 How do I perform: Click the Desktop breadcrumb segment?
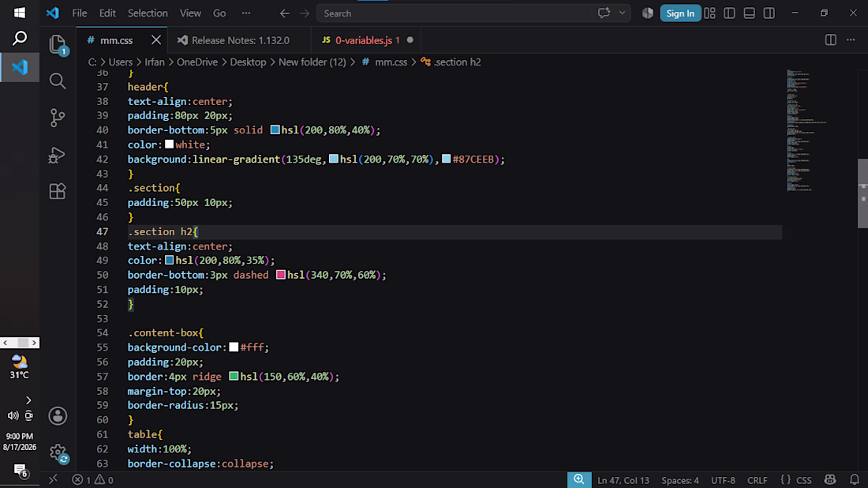click(248, 62)
